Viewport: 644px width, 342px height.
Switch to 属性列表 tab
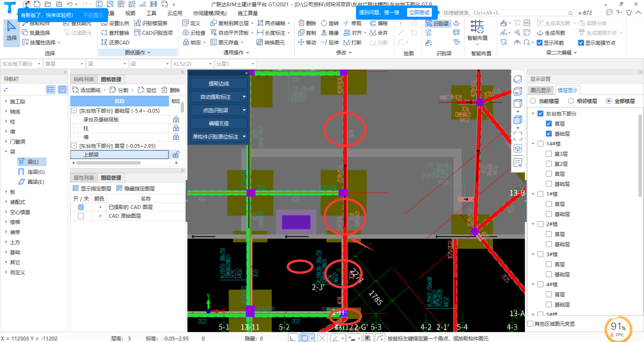click(x=84, y=178)
